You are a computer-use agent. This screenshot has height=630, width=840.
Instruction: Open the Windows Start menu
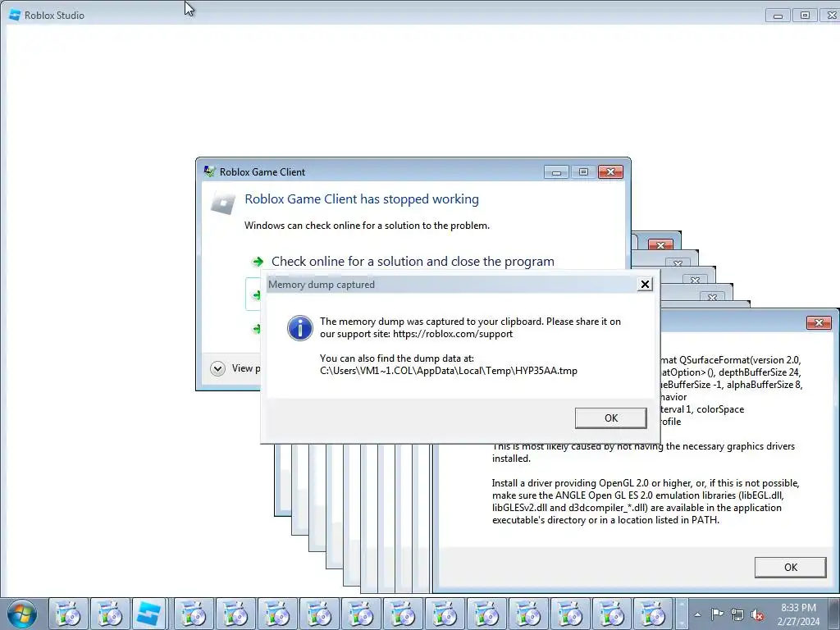click(x=21, y=614)
